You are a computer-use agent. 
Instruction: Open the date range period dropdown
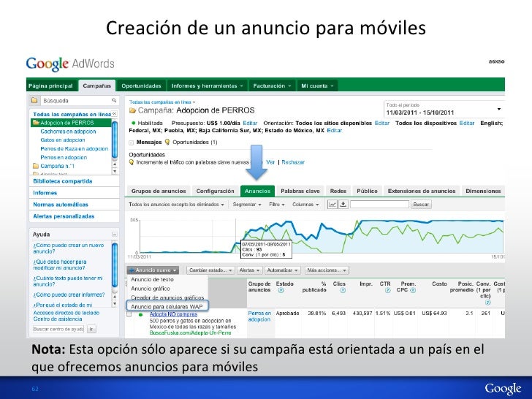click(444, 110)
